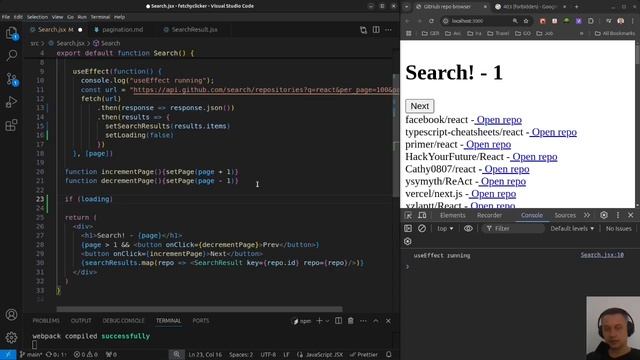Screen dimensions: 640x360
Task: Open the Manage gear in VS Code
Action: click(x=11, y=337)
